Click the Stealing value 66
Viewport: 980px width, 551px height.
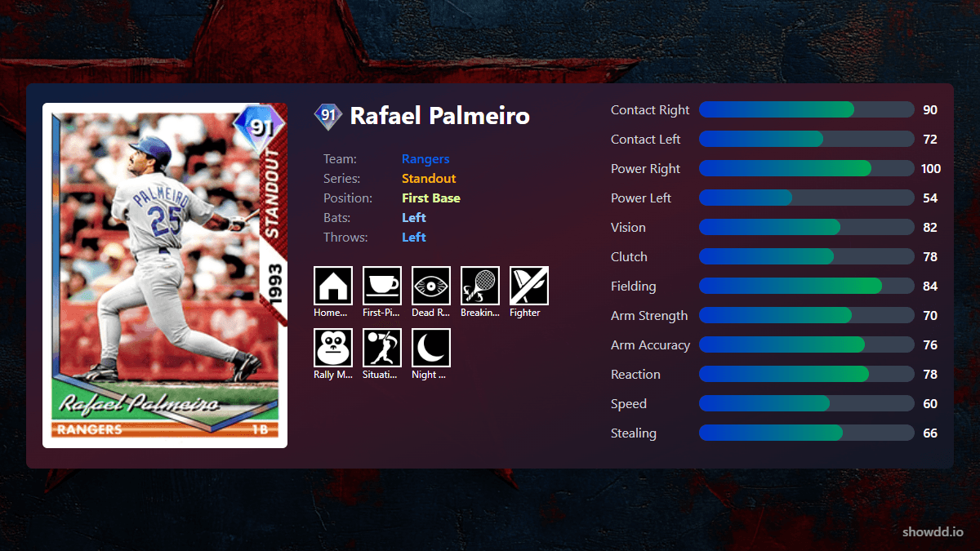tap(930, 433)
